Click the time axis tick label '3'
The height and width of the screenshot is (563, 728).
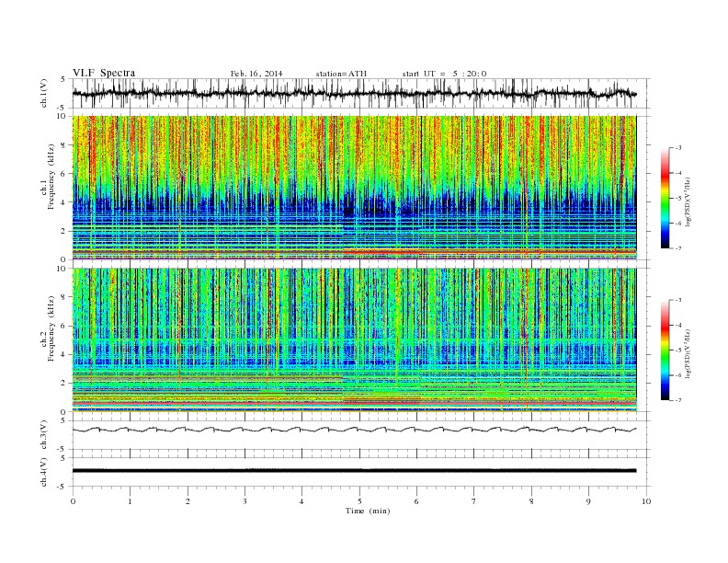click(245, 501)
